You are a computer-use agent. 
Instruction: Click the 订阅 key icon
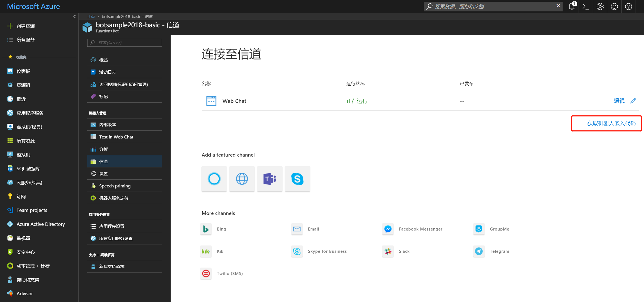coord(10,196)
